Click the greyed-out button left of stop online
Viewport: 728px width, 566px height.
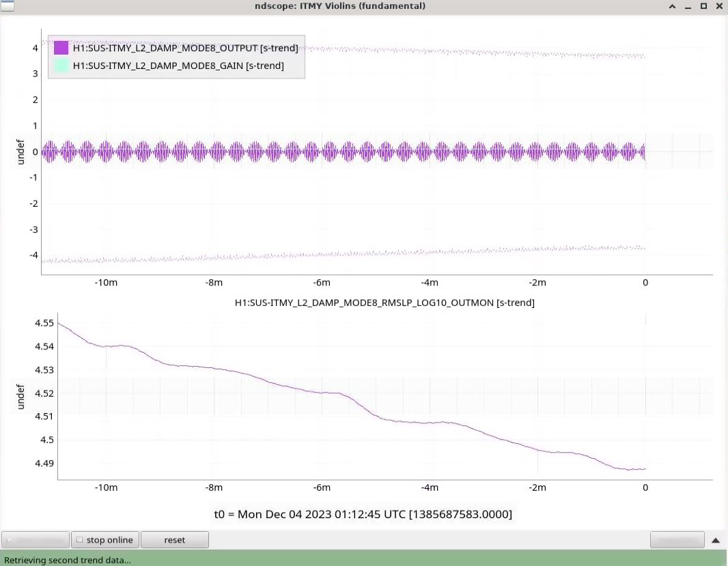(x=36, y=540)
